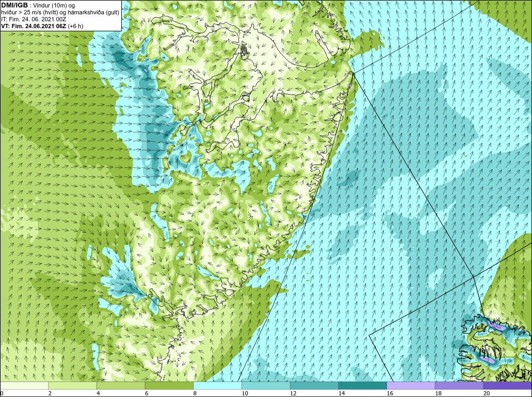This screenshot has width=532, height=397.
Task: Click the 4–6 m/s green legend swatch
Action: click(121, 385)
